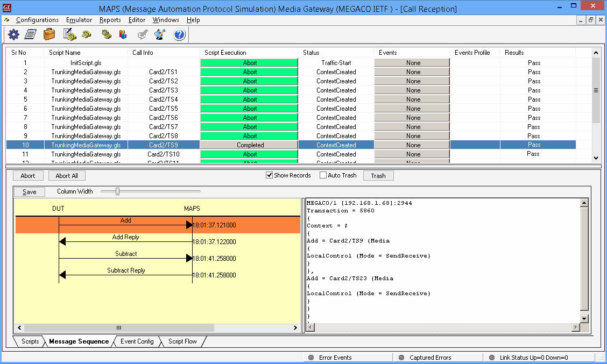Select the Card2/TS2 call info cell
Image resolution: width=607 pixels, height=364 pixels.
coord(164,81)
